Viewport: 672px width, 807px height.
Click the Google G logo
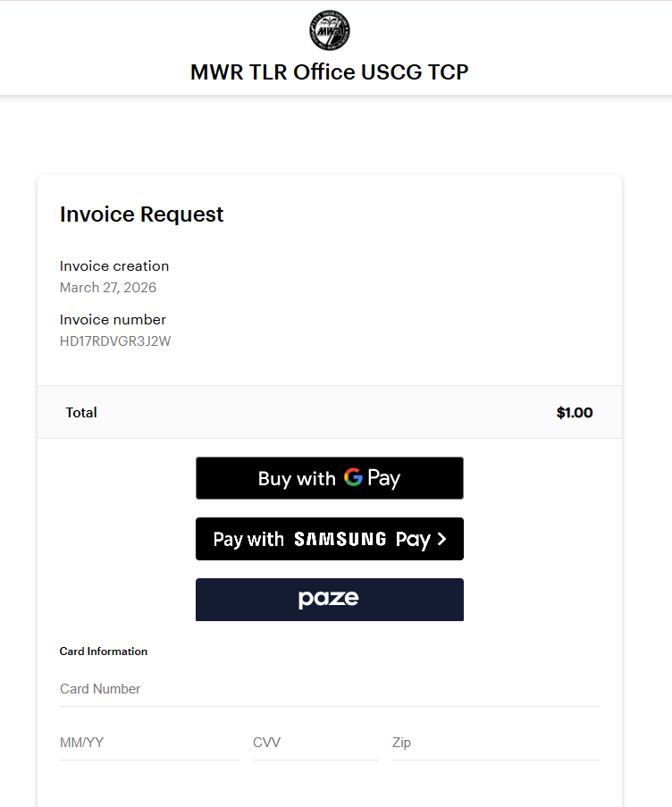click(353, 477)
